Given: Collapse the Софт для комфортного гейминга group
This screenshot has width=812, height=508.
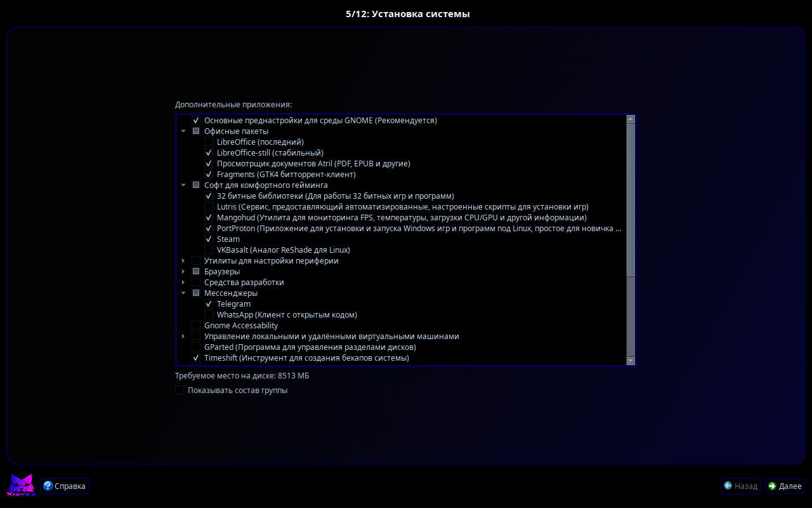Looking at the screenshot, I should click(183, 185).
